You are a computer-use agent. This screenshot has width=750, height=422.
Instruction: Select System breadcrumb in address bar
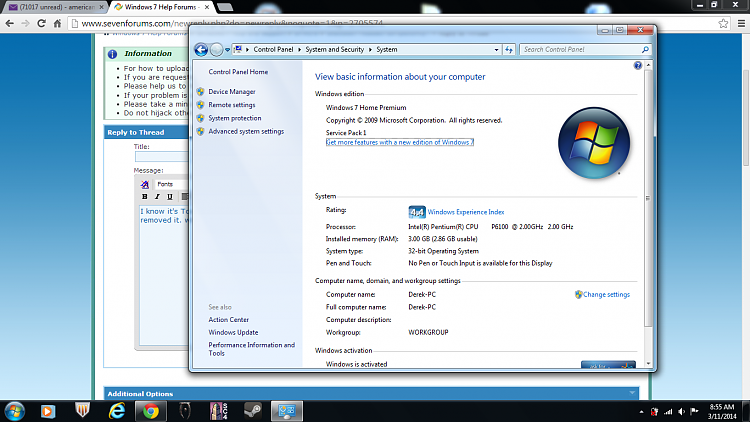coord(386,49)
